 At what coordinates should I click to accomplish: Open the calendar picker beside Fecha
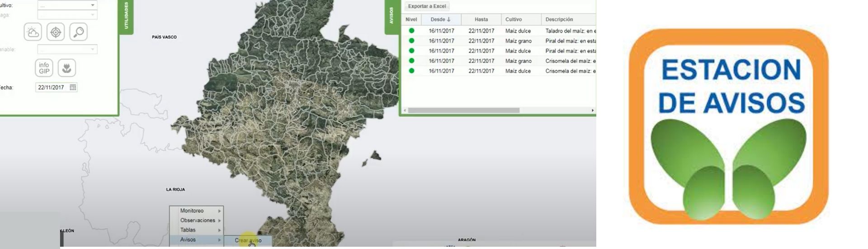tap(73, 87)
